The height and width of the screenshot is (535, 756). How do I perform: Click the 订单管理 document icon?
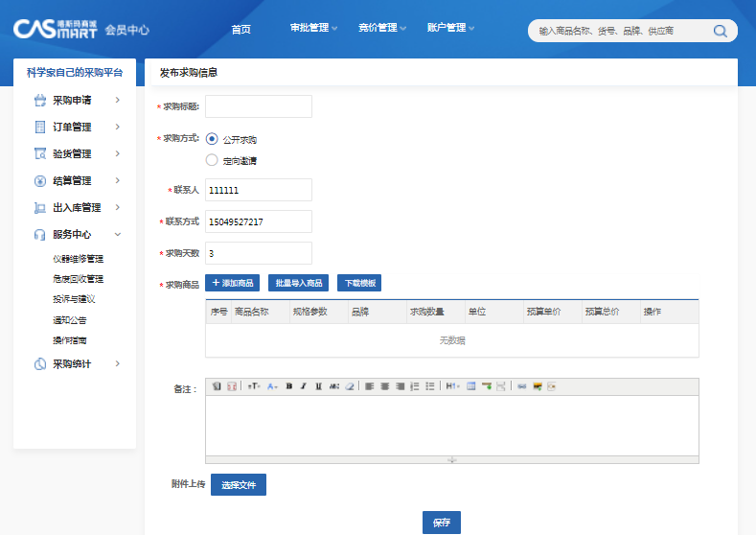coord(40,127)
